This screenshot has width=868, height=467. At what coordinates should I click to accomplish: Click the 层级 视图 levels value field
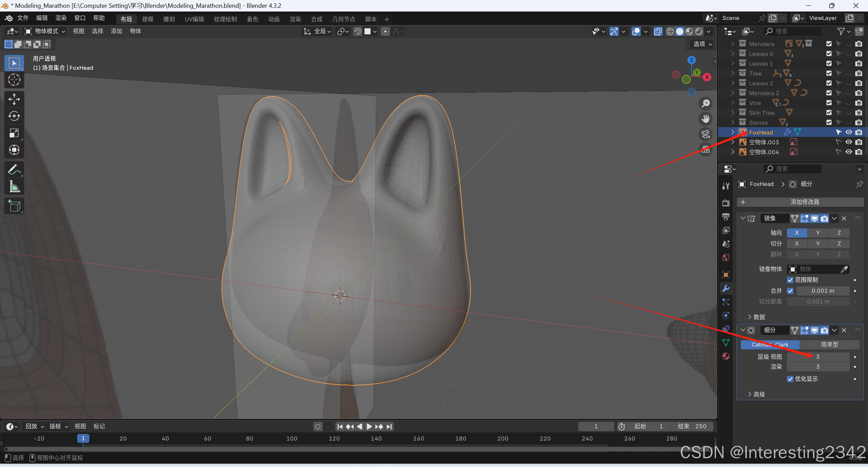pos(818,357)
